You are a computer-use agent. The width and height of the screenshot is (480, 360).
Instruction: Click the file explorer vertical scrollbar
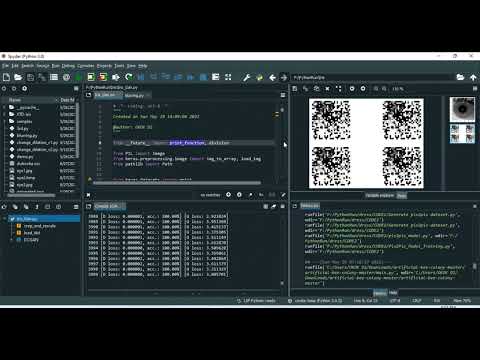click(78, 131)
